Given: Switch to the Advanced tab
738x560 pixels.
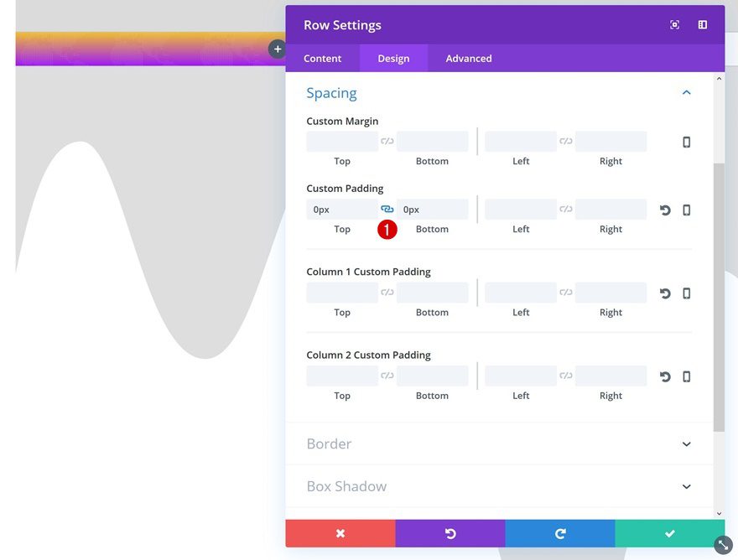Looking at the screenshot, I should (x=469, y=59).
